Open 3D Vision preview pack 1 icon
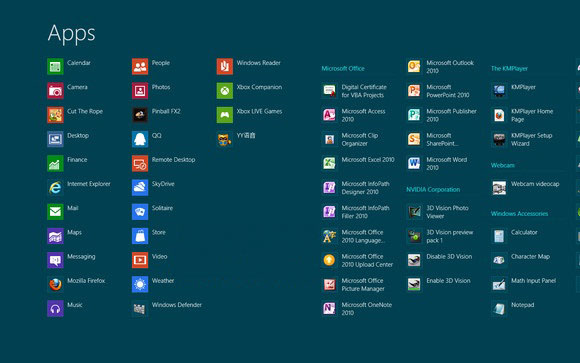This screenshot has width=580, height=363. click(x=414, y=236)
